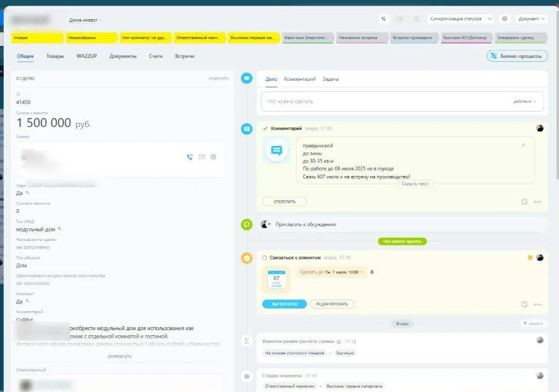
Task: Set the deal stage to Встреча проведена
Action: 414,38
